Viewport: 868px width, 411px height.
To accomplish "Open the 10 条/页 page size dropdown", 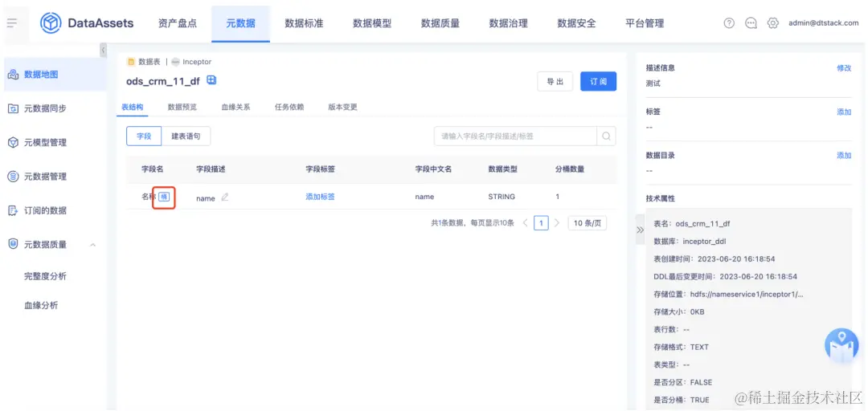I will [588, 223].
